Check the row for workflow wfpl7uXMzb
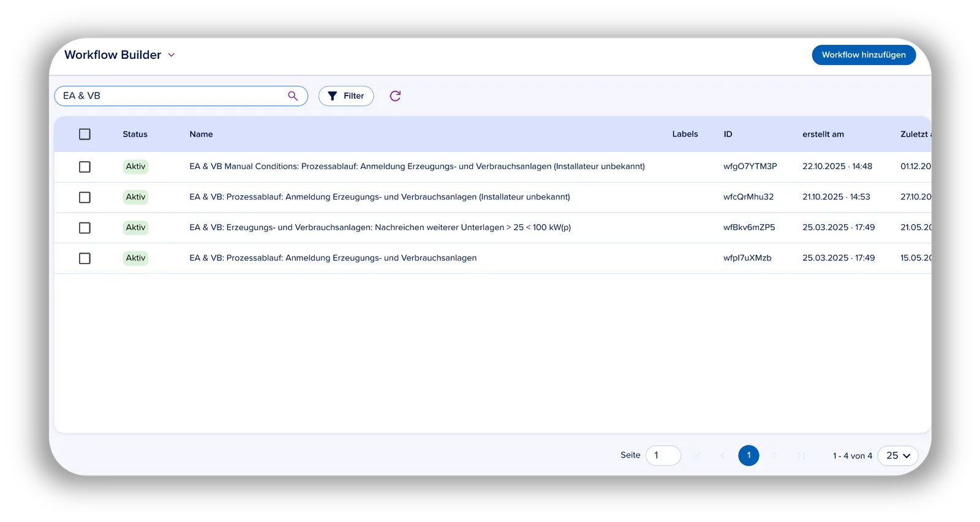The height and width of the screenshot is (522, 980). (x=85, y=259)
